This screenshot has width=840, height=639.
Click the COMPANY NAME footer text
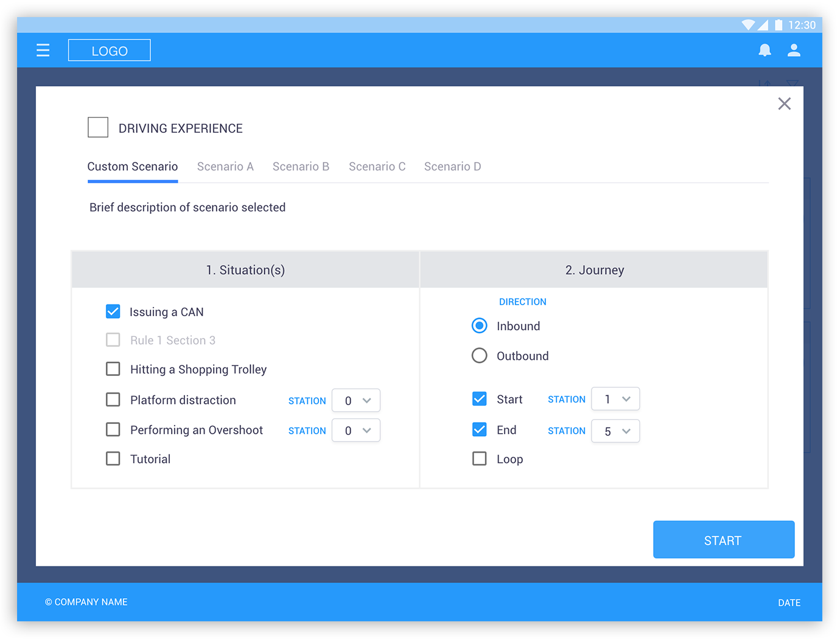click(86, 602)
